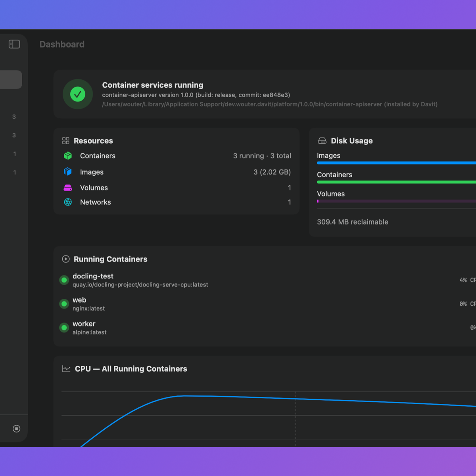Viewport: 476px width, 476px height.
Task: Click the Dashboard title
Action: [x=62, y=44]
